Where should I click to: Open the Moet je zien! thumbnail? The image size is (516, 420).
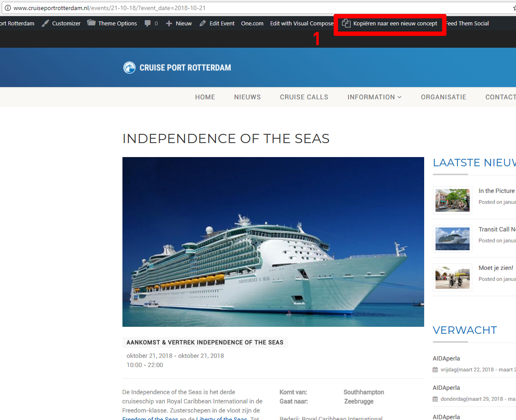pos(453,277)
